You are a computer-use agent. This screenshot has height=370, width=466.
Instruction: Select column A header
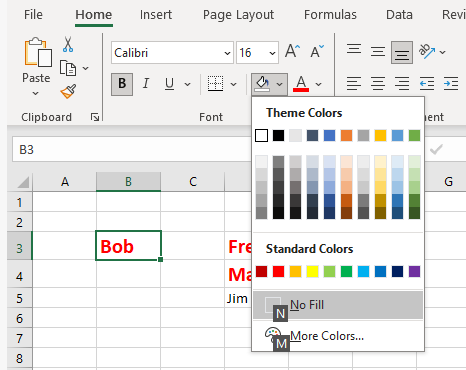(65, 182)
